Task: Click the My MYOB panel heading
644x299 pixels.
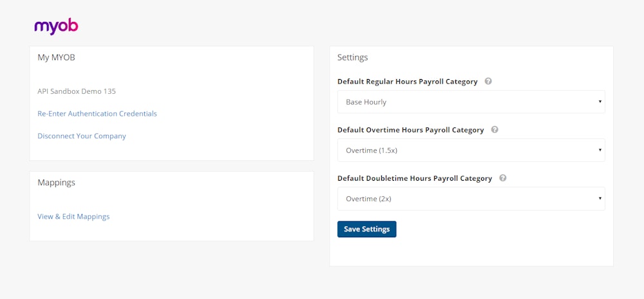Action: point(57,57)
